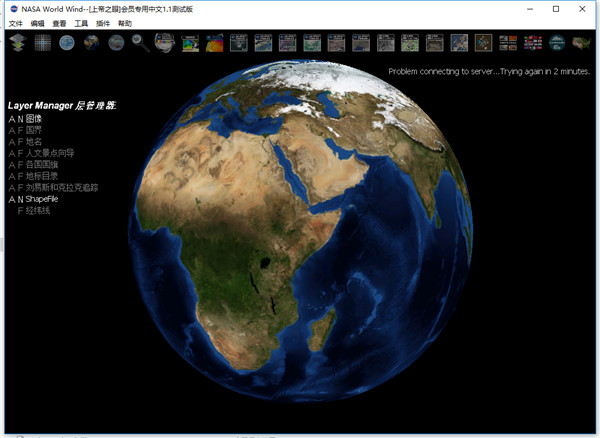The height and width of the screenshot is (438, 600).
Task: Toggle the F switch of the 国界 layer
Action: coord(21,130)
